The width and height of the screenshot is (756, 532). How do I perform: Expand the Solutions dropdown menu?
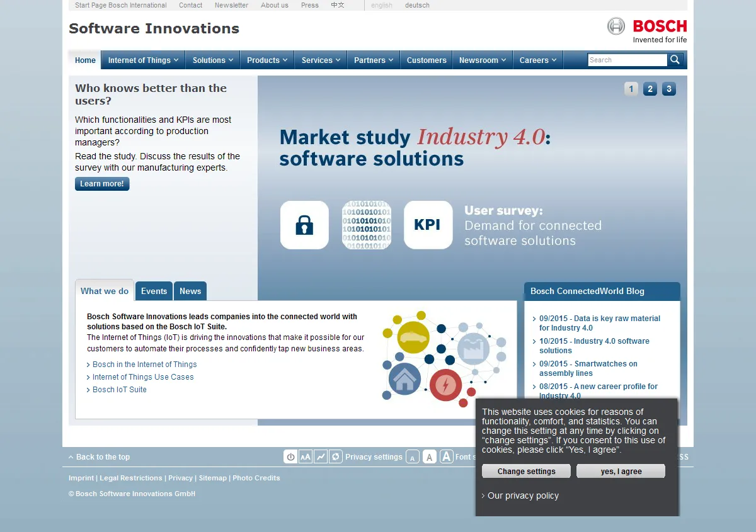click(x=213, y=60)
